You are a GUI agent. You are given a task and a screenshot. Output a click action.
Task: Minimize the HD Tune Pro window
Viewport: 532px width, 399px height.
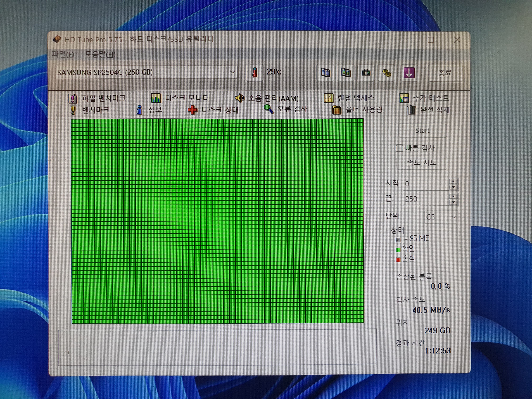coord(405,40)
